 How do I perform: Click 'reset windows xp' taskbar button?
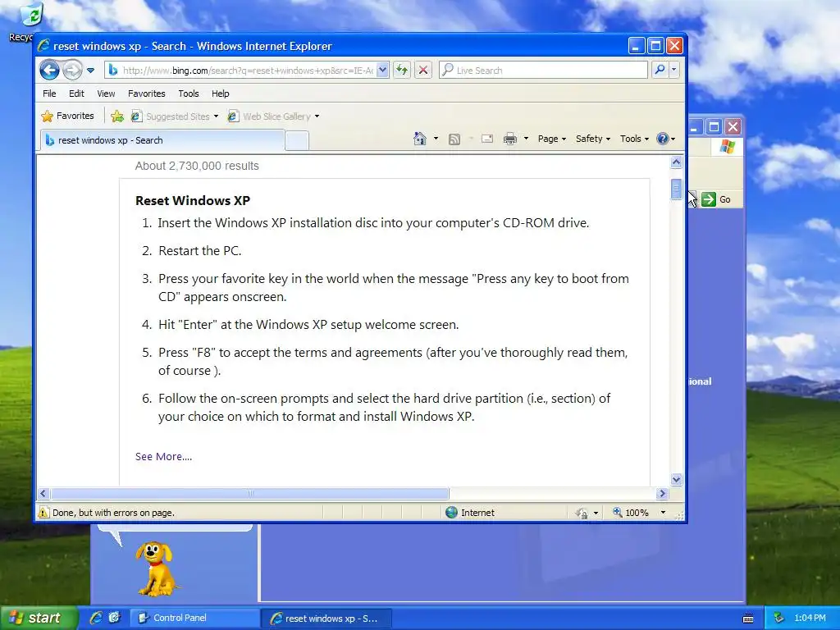point(326,619)
